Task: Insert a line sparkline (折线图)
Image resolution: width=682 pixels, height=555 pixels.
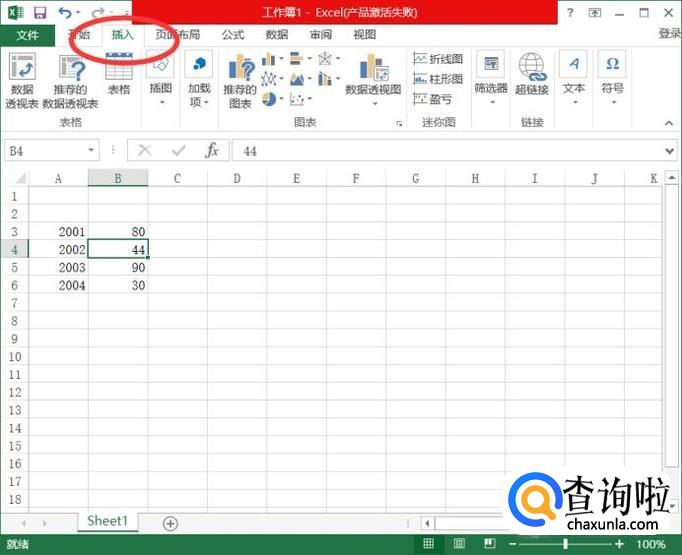Action: (x=438, y=59)
